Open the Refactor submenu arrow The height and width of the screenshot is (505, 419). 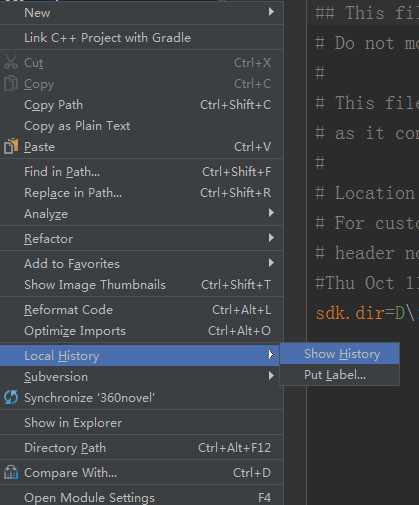click(x=271, y=238)
